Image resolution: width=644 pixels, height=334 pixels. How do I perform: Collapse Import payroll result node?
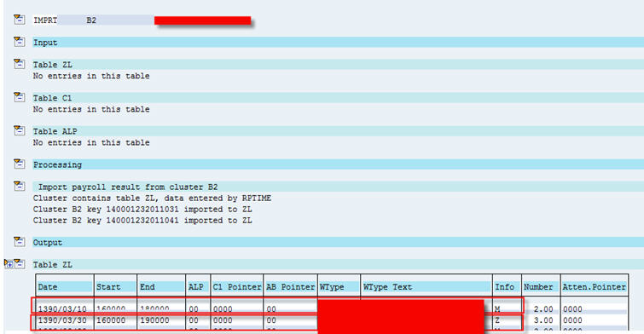click(20, 186)
